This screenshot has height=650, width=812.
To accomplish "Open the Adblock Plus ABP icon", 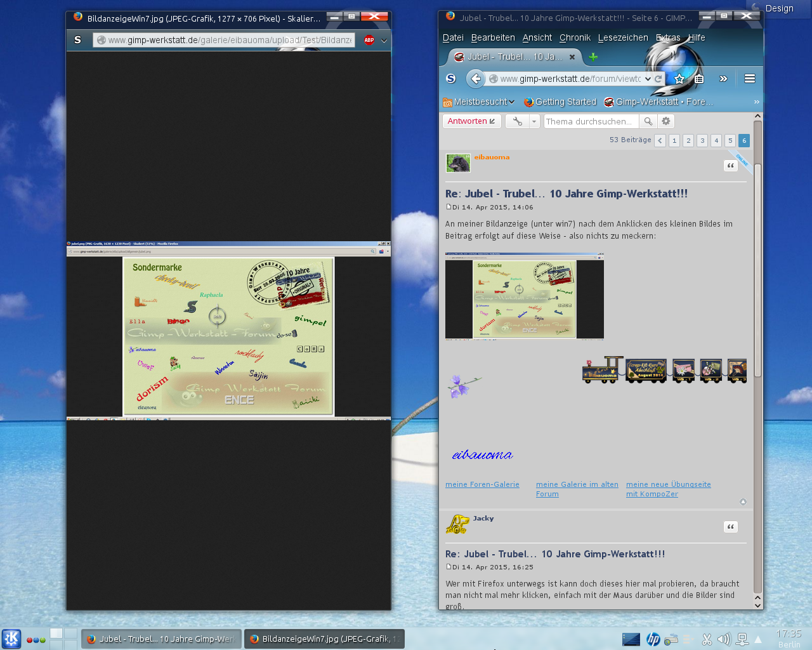I will pos(369,40).
